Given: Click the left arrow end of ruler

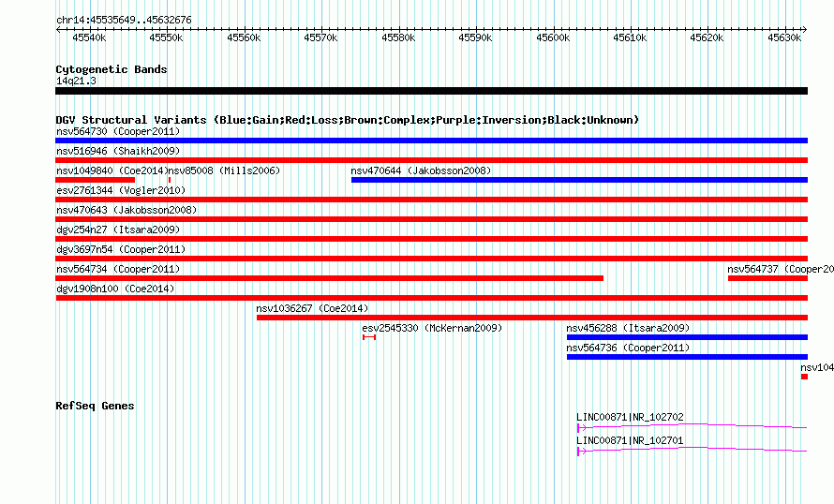Looking at the screenshot, I should click(x=58, y=30).
